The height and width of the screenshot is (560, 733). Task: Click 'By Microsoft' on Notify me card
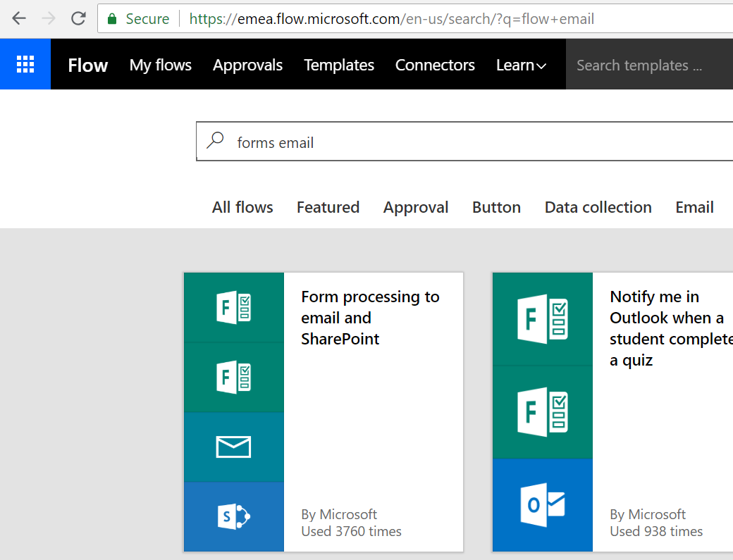pos(648,514)
